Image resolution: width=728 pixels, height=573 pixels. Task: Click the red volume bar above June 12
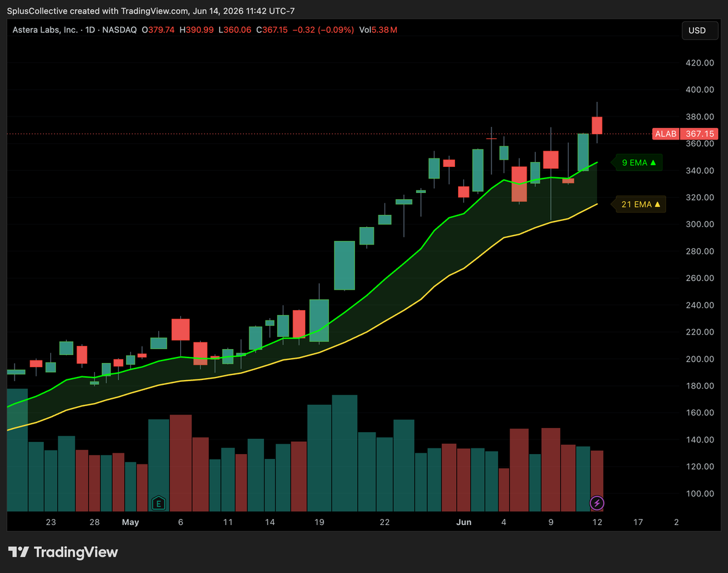tap(597, 481)
